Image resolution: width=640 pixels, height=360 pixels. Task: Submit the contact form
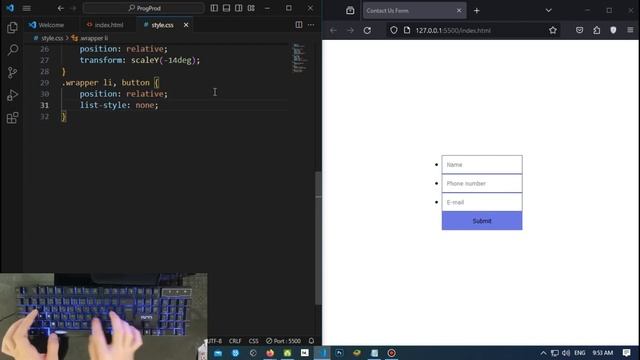(482, 221)
